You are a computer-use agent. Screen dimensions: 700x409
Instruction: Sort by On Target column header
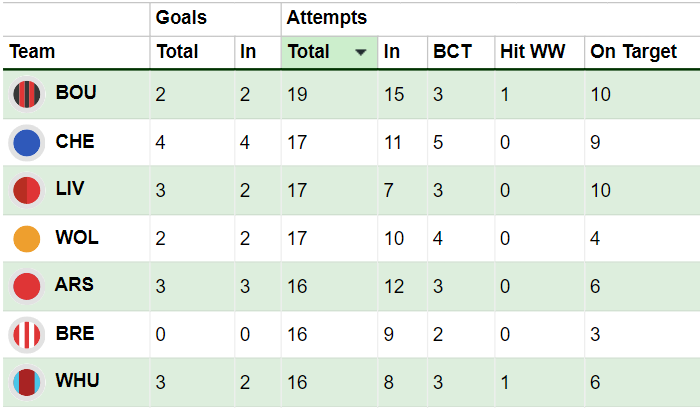[633, 52]
